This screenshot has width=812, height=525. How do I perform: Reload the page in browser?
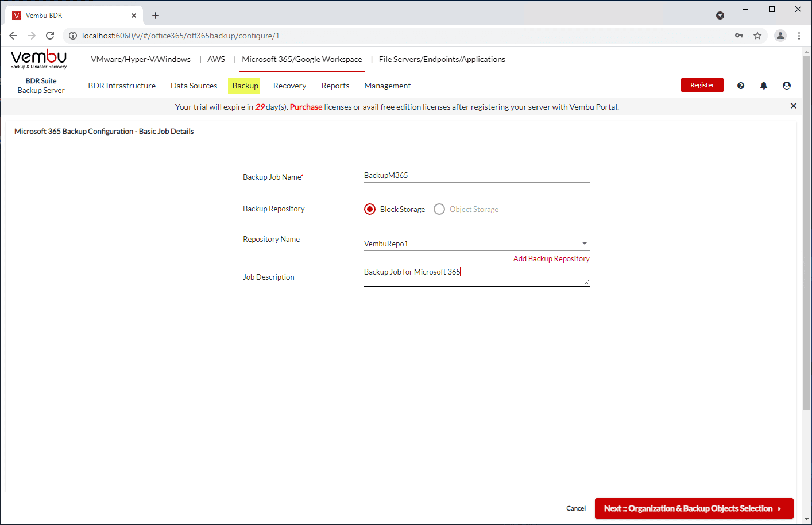click(x=50, y=36)
